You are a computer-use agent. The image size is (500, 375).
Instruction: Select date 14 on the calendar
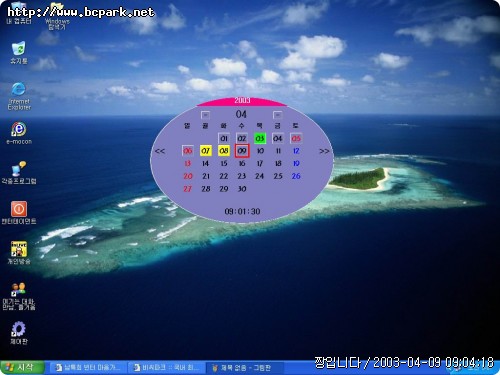(x=206, y=163)
